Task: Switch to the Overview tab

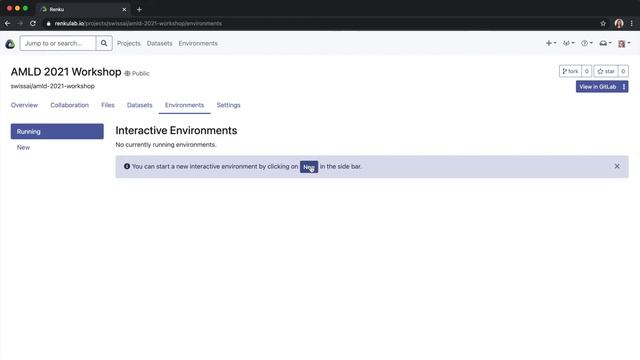Action: click(x=24, y=105)
